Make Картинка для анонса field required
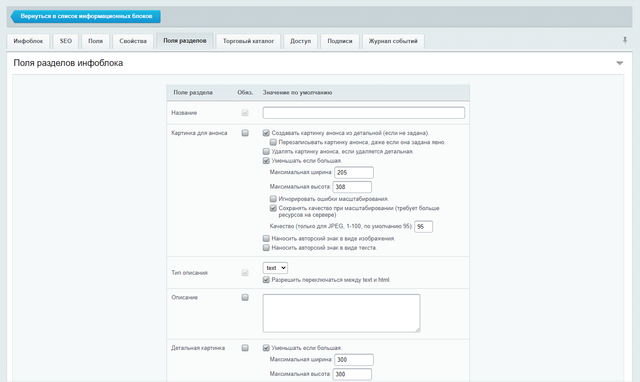This screenshot has height=382, width=640. [x=245, y=133]
